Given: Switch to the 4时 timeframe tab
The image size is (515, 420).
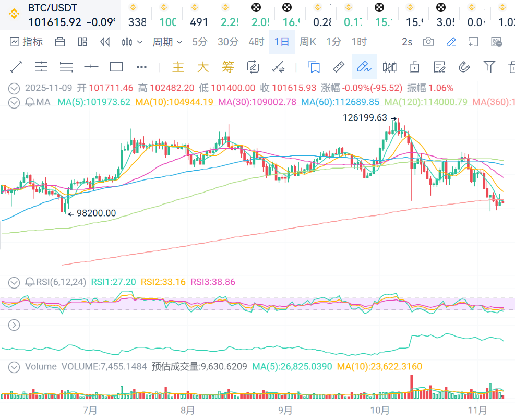Looking at the screenshot, I should [256, 42].
